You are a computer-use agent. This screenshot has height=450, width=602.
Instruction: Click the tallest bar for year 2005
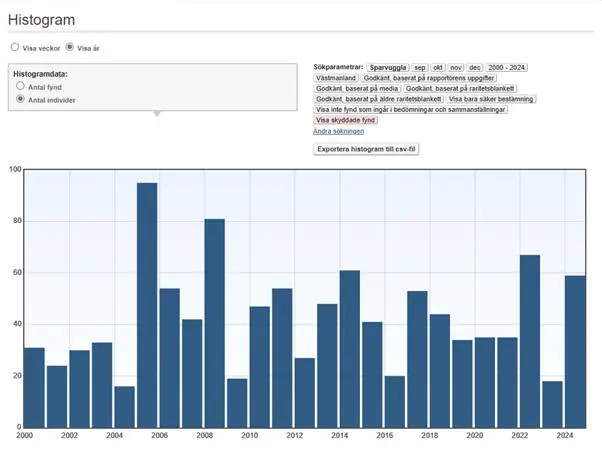[147, 305]
